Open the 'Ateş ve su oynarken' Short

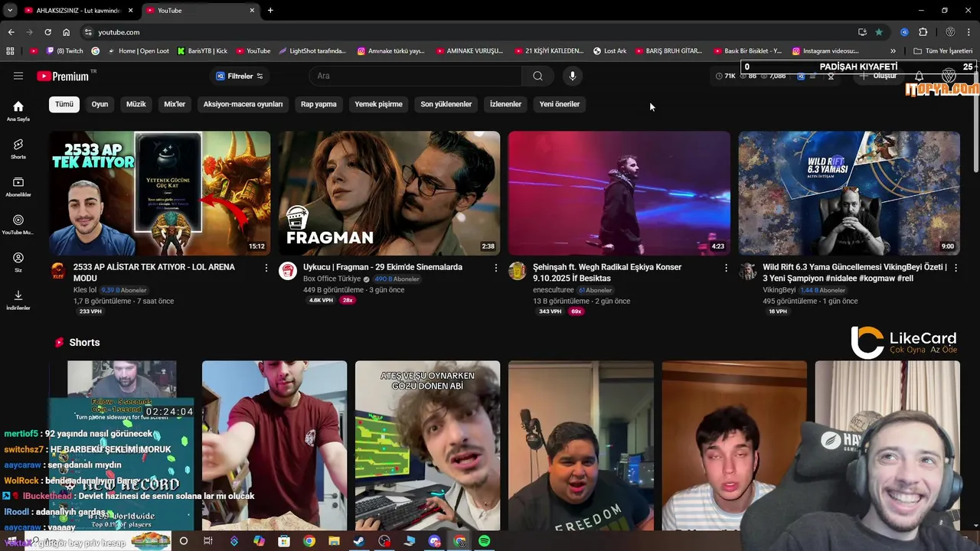(x=427, y=445)
